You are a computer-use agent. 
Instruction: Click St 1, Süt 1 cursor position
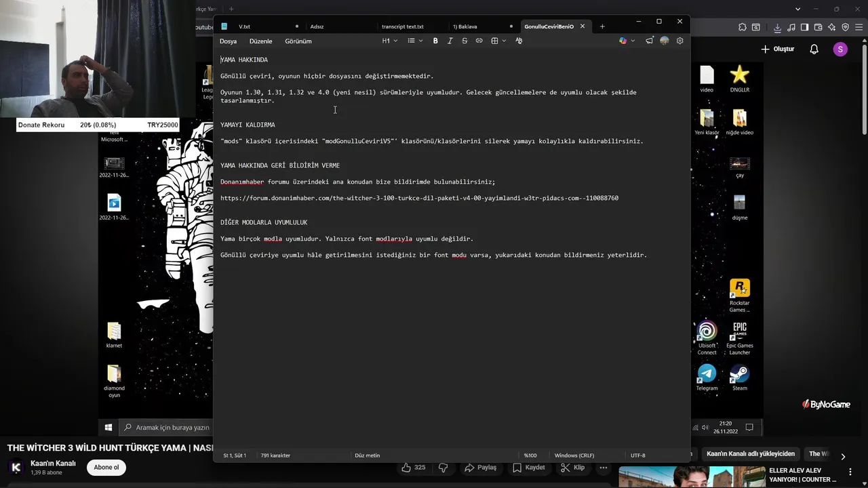tap(235, 455)
